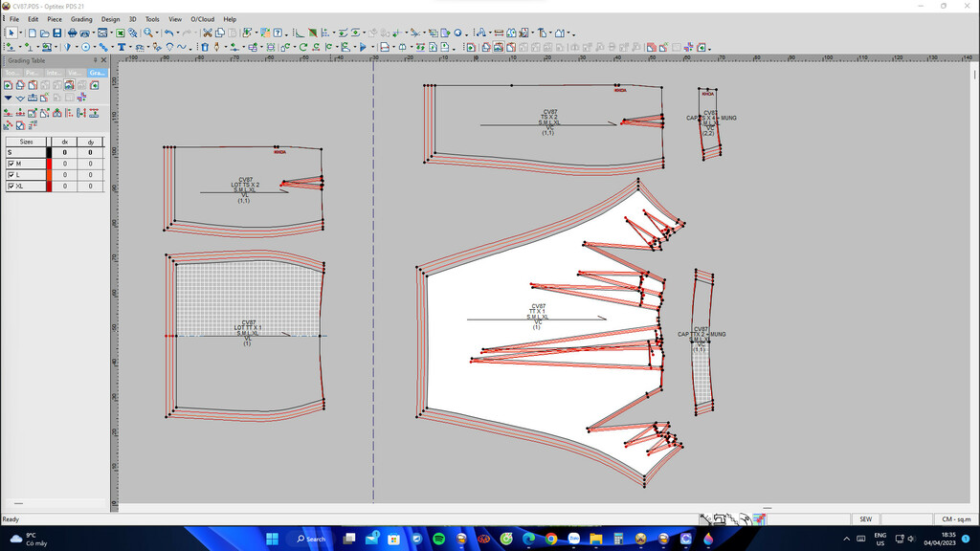Click the Open folder icon
Image resolution: width=980 pixels, height=551 pixels.
coord(44,33)
